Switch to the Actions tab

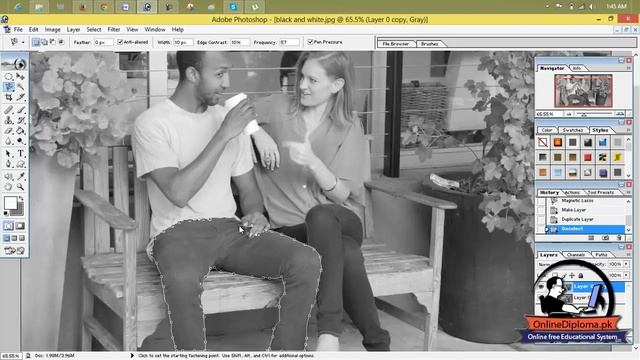[572, 192]
